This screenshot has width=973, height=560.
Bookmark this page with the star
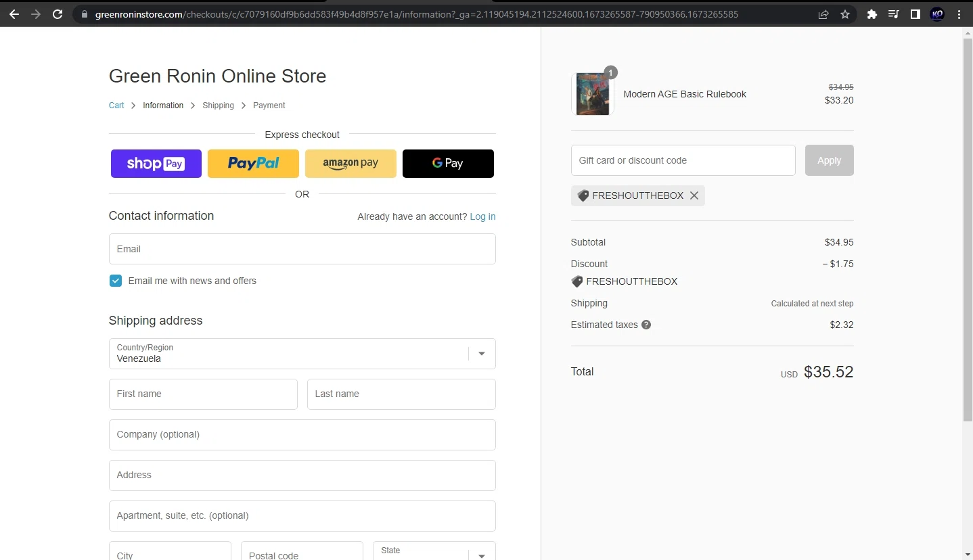coord(845,14)
